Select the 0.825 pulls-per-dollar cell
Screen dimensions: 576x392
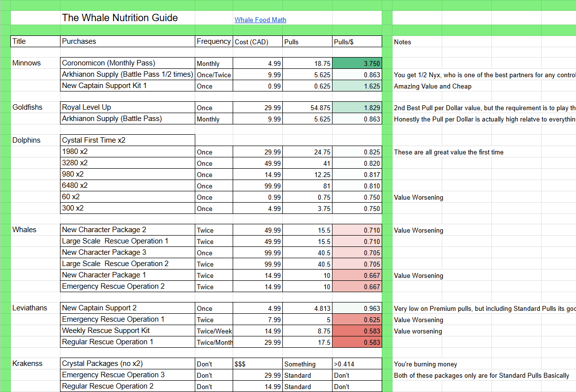point(357,151)
